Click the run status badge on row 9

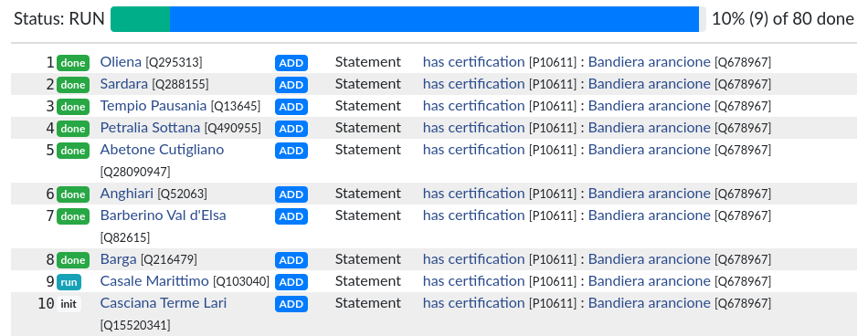pos(69,282)
